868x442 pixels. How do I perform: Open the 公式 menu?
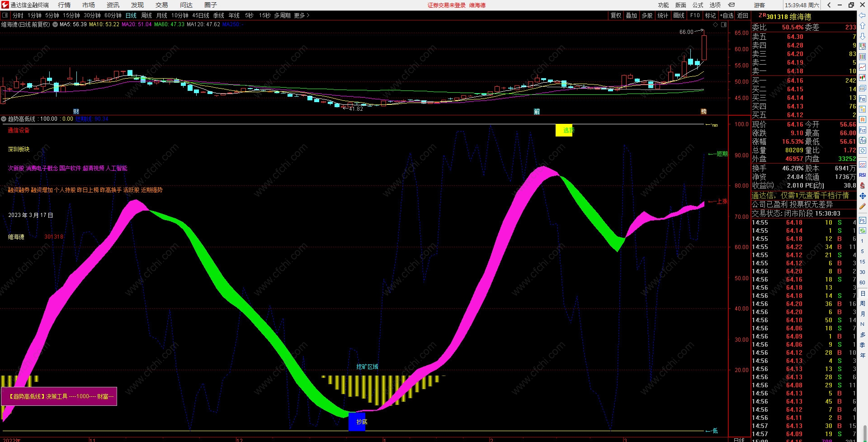pos(698,5)
